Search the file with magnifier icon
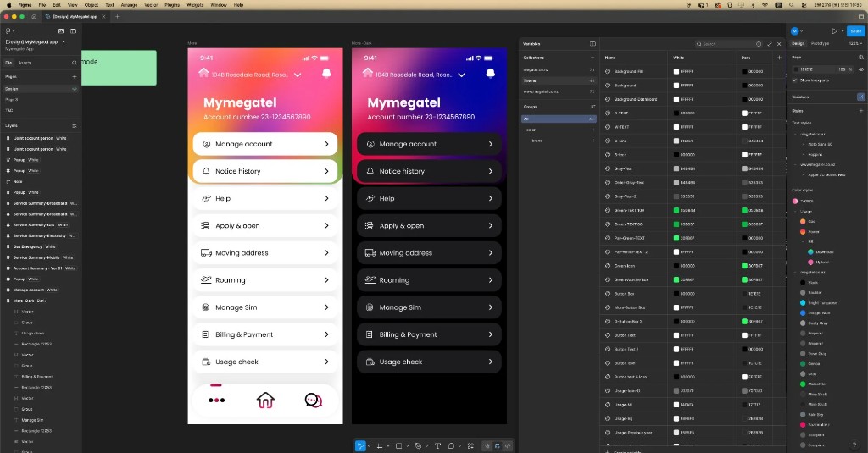This screenshot has width=868, height=453. point(75,63)
